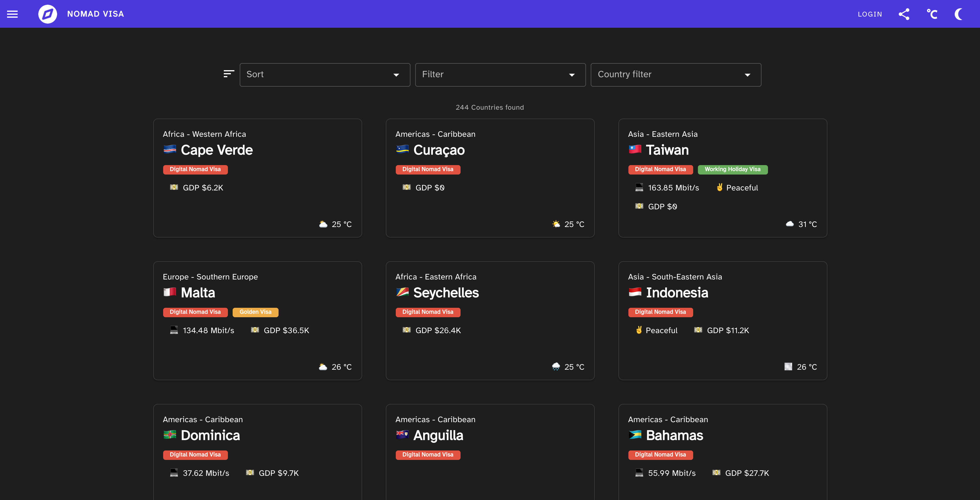Image resolution: width=980 pixels, height=500 pixels.
Task: Expand the Filter dropdown
Action: 500,75
